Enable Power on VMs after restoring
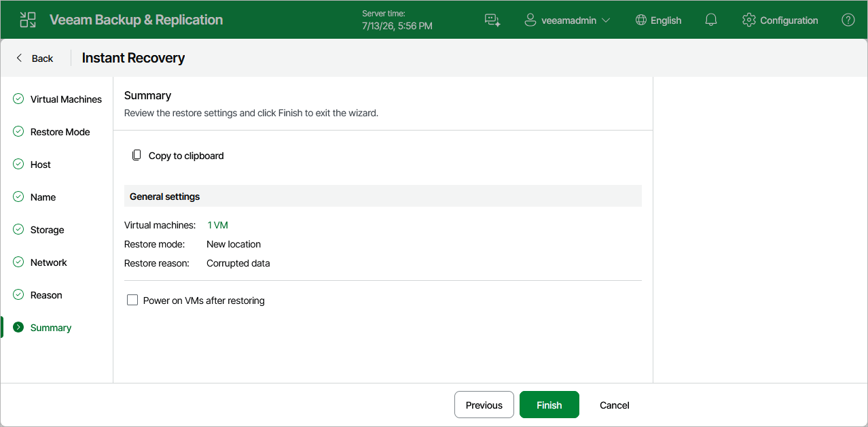 [x=132, y=301]
